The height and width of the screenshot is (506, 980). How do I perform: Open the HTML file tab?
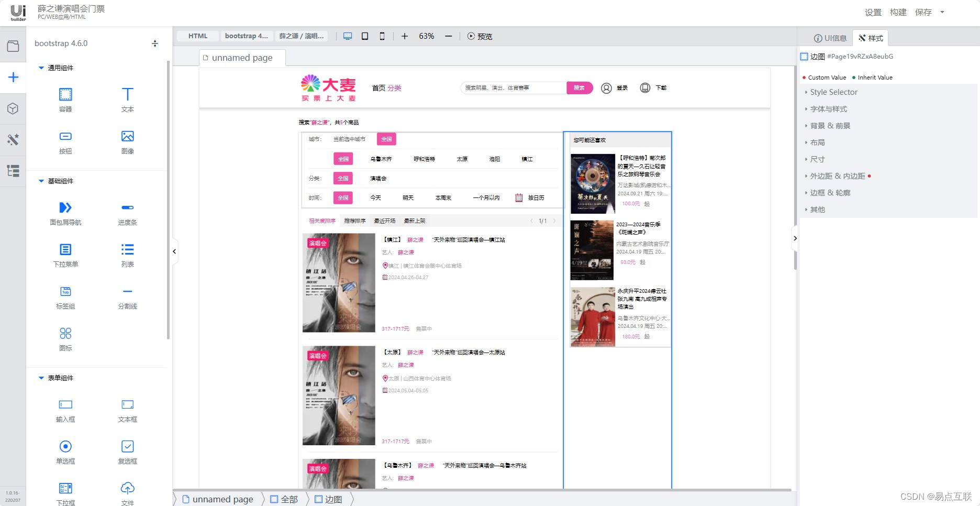click(x=198, y=36)
